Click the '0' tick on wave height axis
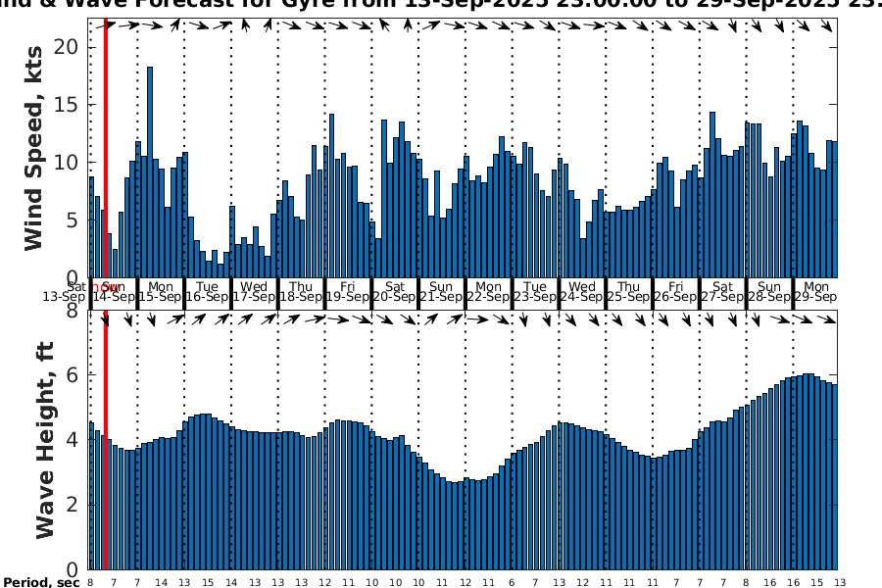Image resolution: width=882 pixels, height=588 pixels. [x=72, y=568]
